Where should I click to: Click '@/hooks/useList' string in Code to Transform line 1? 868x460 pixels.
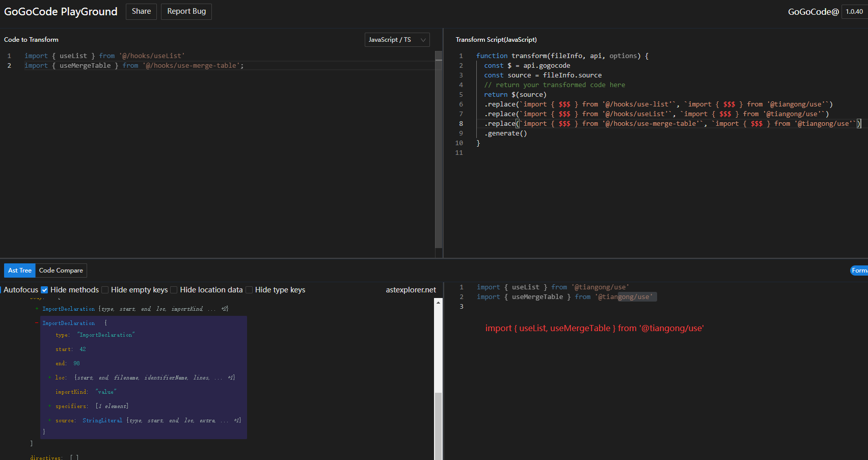pos(152,56)
